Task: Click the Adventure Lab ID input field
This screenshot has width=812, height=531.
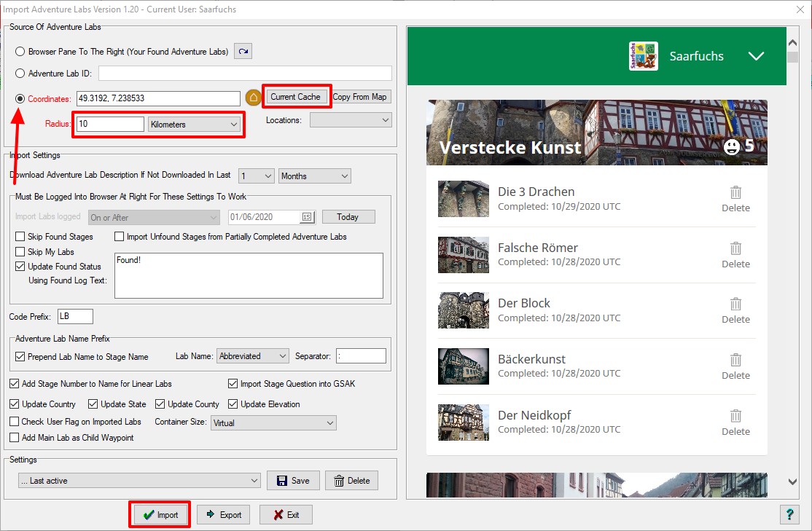Action: [245, 73]
